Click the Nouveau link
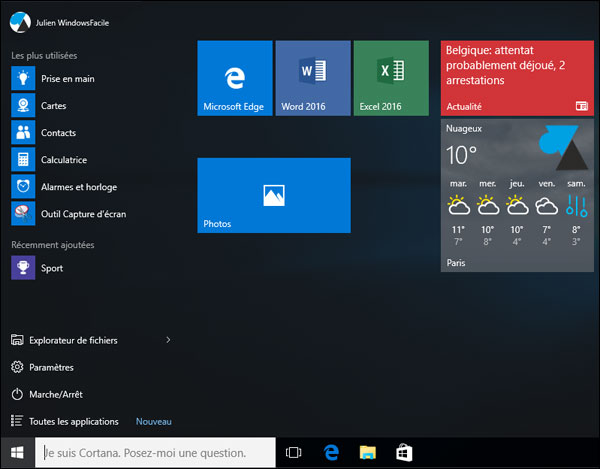600x469 pixels. [153, 421]
